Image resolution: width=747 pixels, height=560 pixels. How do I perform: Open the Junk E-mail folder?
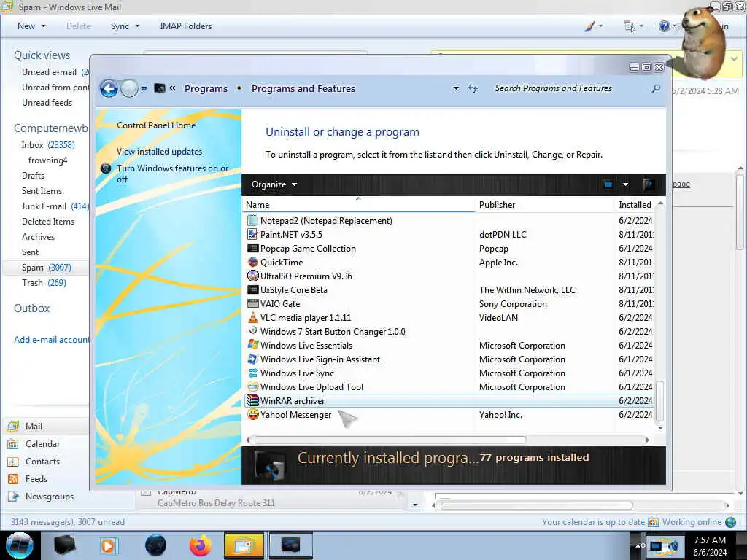55,206
